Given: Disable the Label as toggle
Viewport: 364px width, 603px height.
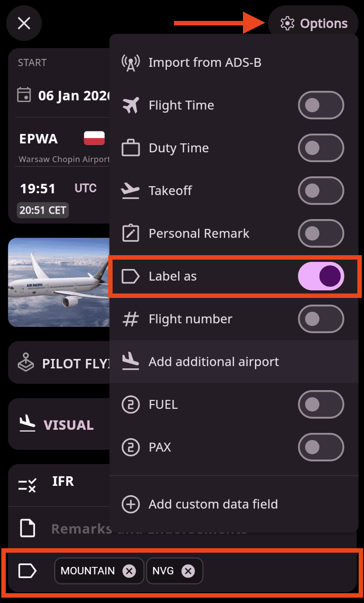Looking at the screenshot, I should click(321, 276).
